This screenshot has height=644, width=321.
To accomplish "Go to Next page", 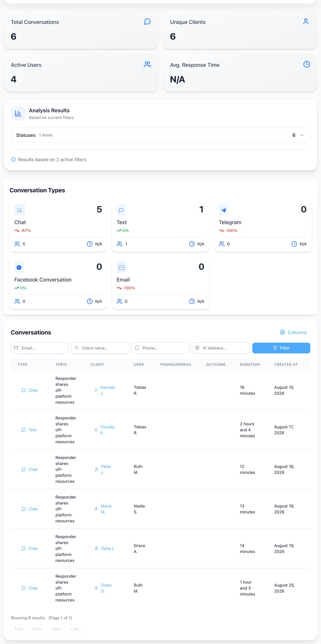I will coord(56,629).
